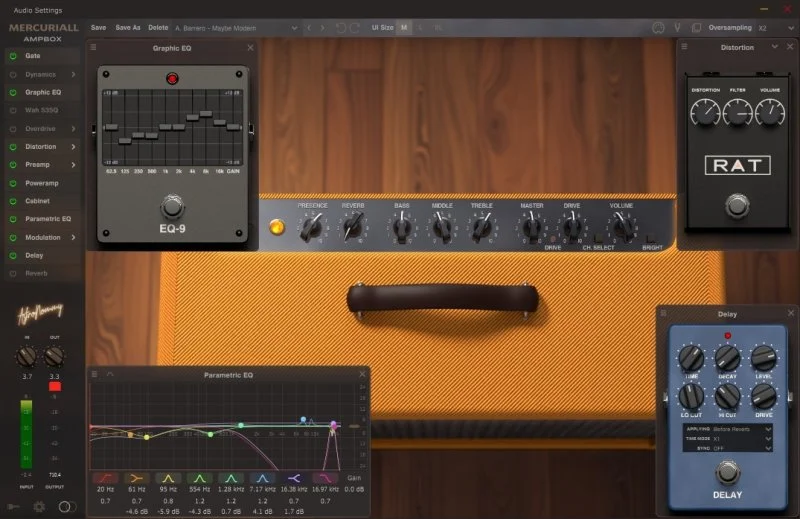Screen dimensions: 800x519
Task: Click the round face icon in top toolbar
Action: tap(658, 28)
